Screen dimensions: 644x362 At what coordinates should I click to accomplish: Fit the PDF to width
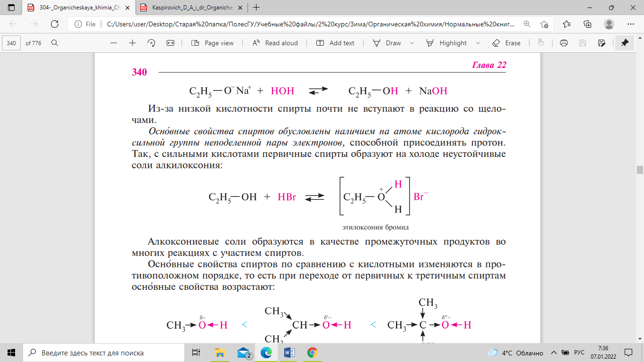tap(170, 43)
